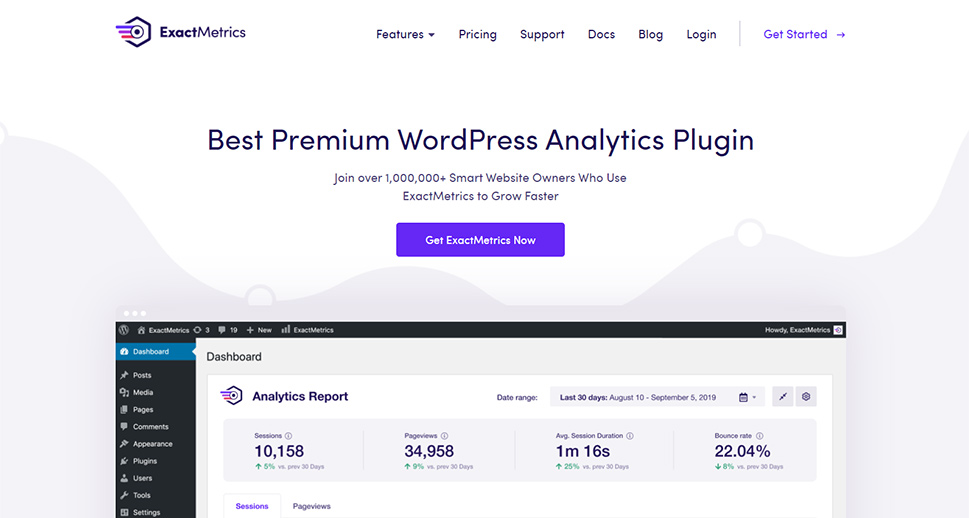The width and height of the screenshot is (969, 518).
Task: Switch to the Pageviews chart tab
Action: [x=311, y=506]
